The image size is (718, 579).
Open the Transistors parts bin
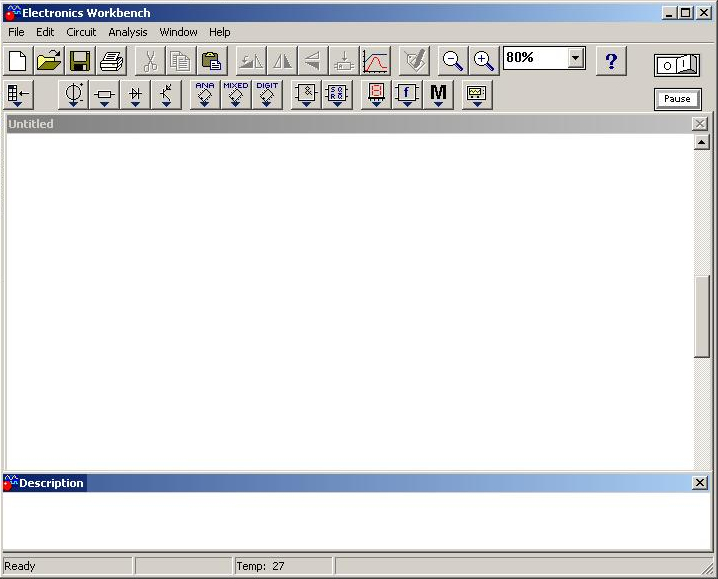click(166, 95)
